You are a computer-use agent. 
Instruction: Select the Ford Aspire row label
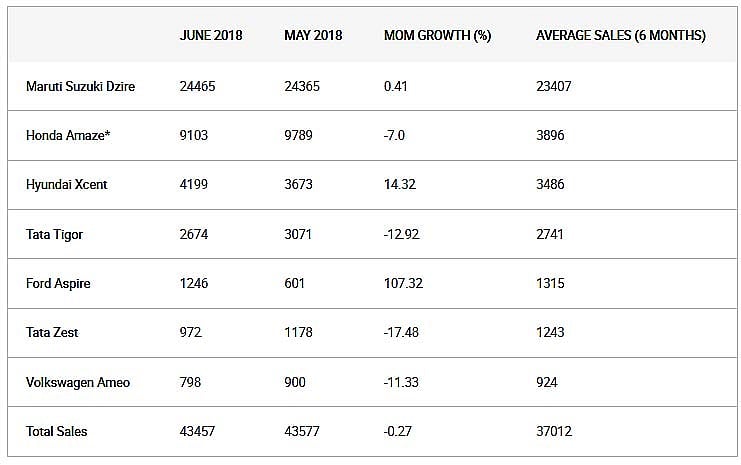[58, 284]
